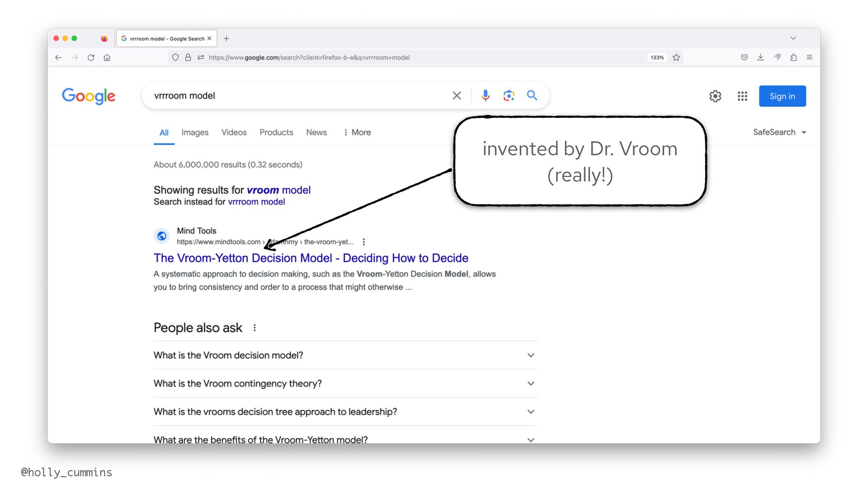The image size is (868, 488).
Task: Reload the page in Firefox
Action: coord(91,57)
